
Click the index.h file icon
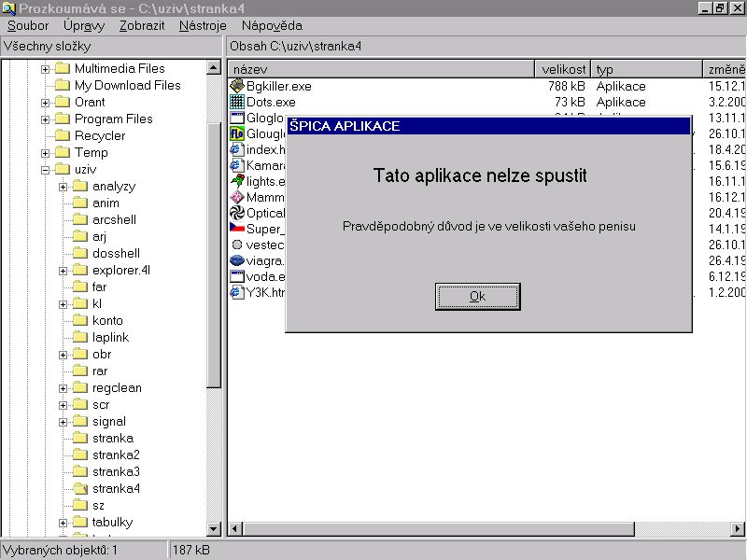[x=237, y=149]
